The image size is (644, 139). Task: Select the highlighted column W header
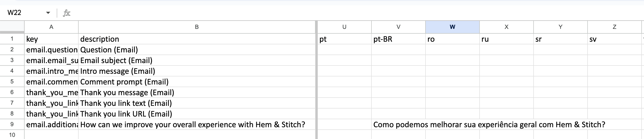(x=453, y=27)
